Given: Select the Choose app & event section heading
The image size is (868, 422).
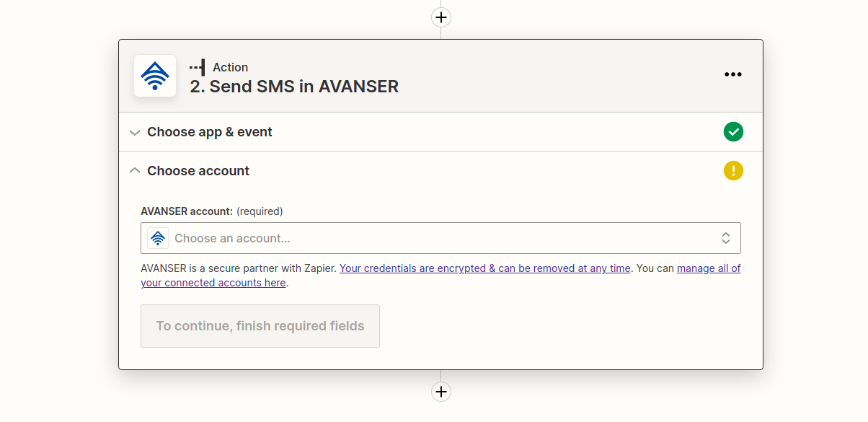Looking at the screenshot, I should click(x=210, y=132).
